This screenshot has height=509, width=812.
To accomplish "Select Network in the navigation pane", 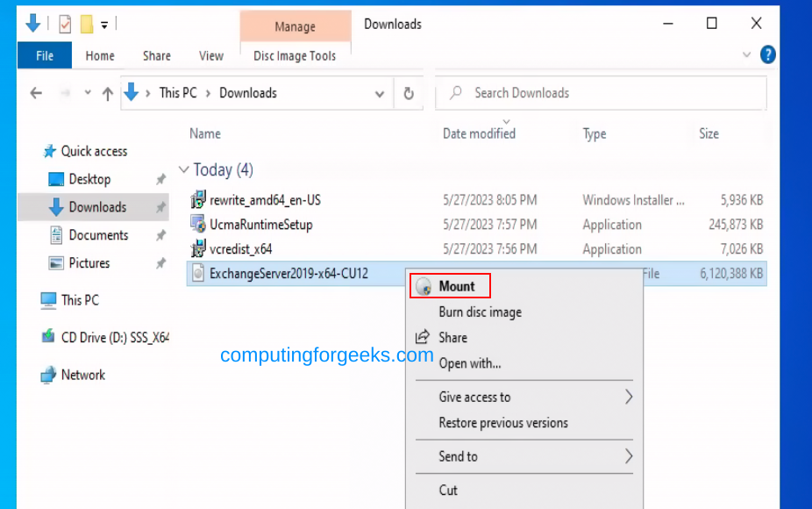I will [83, 375].
